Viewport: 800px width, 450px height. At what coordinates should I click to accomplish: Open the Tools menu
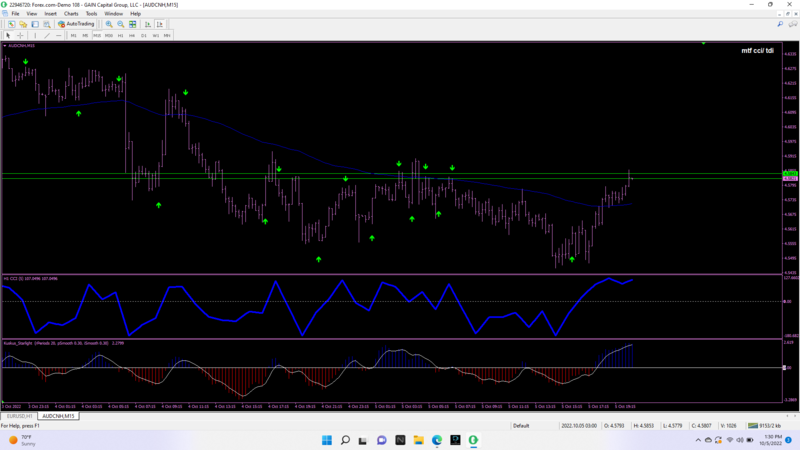click(91, 14)
